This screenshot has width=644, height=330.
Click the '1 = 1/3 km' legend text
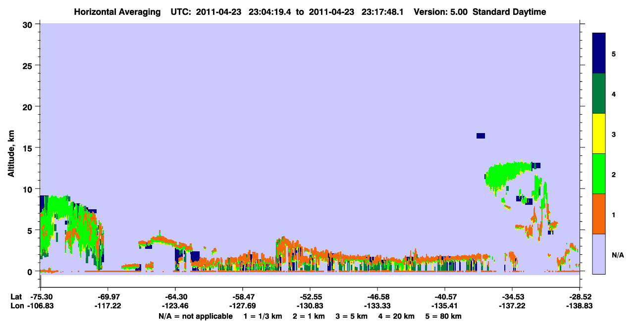coord(263,316)
